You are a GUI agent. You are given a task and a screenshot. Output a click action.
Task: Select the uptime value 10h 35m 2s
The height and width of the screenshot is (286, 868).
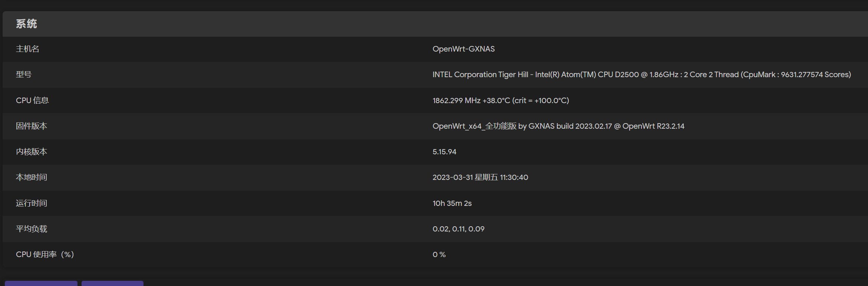coord(452,203)
